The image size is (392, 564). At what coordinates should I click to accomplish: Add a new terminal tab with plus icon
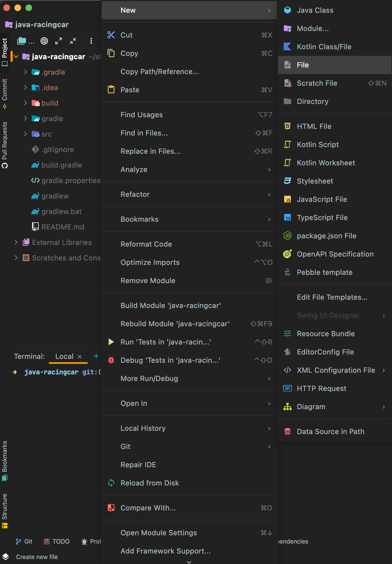(96, 356)
